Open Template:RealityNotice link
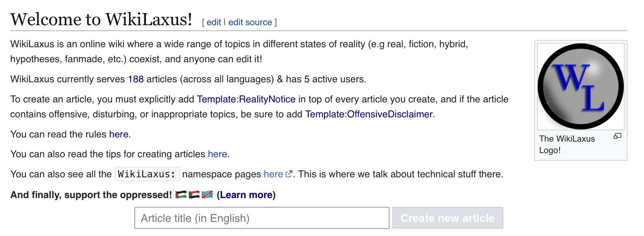 [246, 99]
